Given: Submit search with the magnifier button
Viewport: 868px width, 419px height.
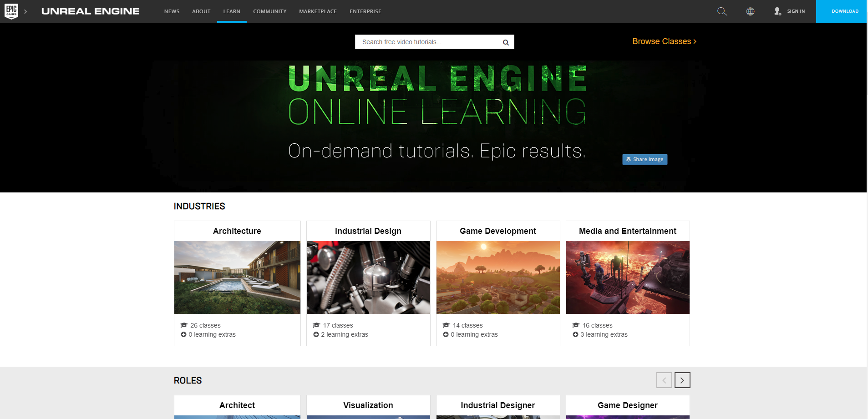Looking at the screenshot, I should click(x=506, y=42).
